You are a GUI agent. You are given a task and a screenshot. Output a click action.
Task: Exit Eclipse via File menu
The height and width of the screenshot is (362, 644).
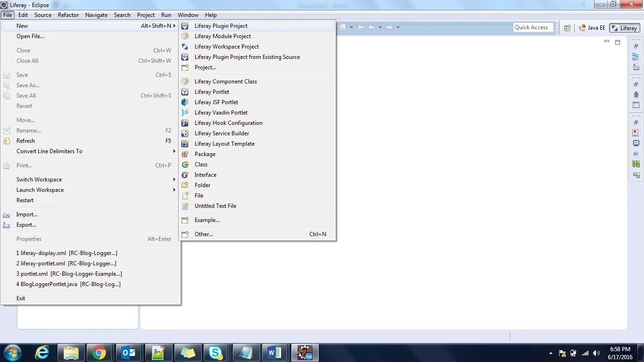point(91,298)
